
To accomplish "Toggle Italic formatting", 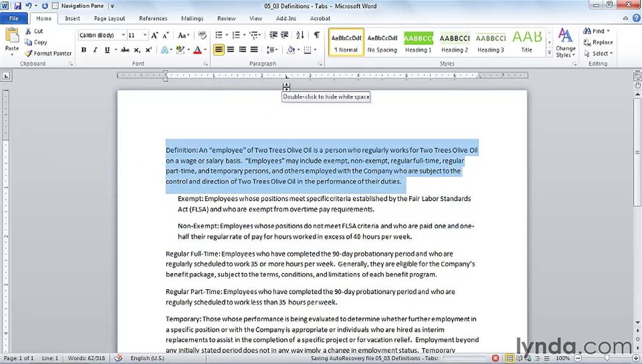I will click(95, 50).
